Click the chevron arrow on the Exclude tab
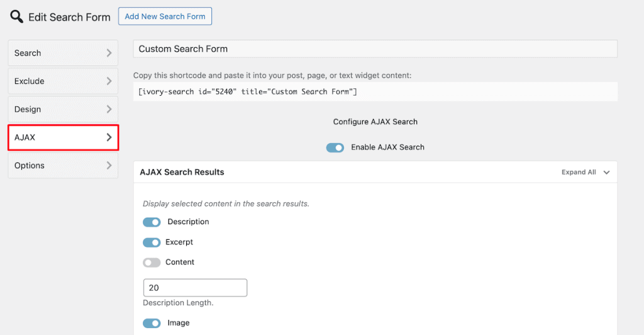The width and height of the screenshot is (644, 335). click(109, 81)
